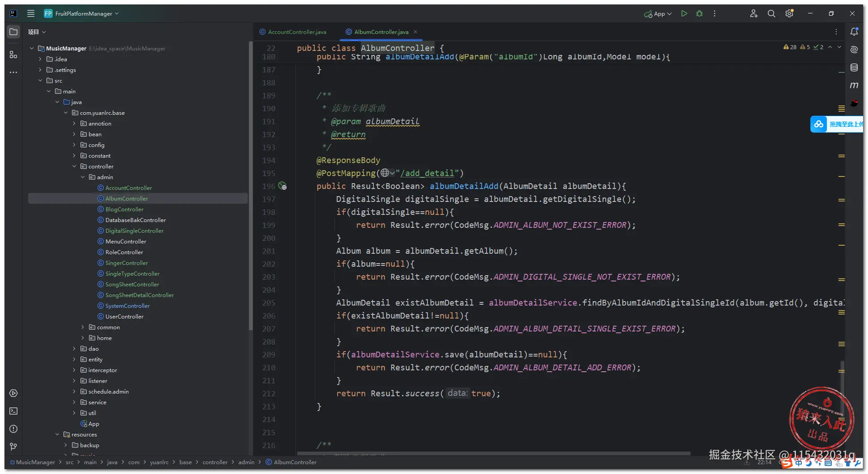This screenshot has width=868, height=474.
Task: Open editor tab options menu
Action: coord(836,32)
